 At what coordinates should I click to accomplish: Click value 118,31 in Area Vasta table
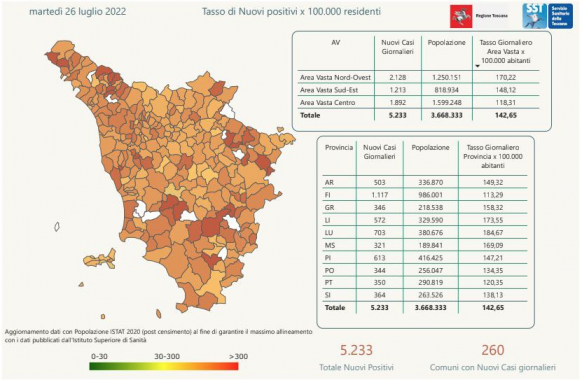[506, 102]
